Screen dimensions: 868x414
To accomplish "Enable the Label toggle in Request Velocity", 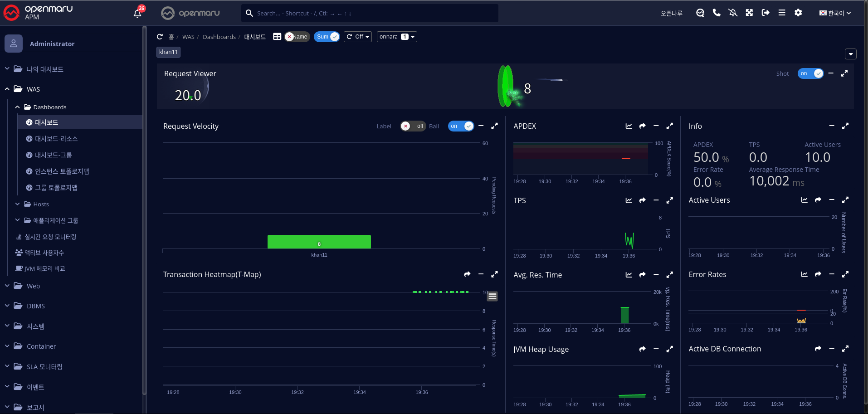I will coord(412,126).
